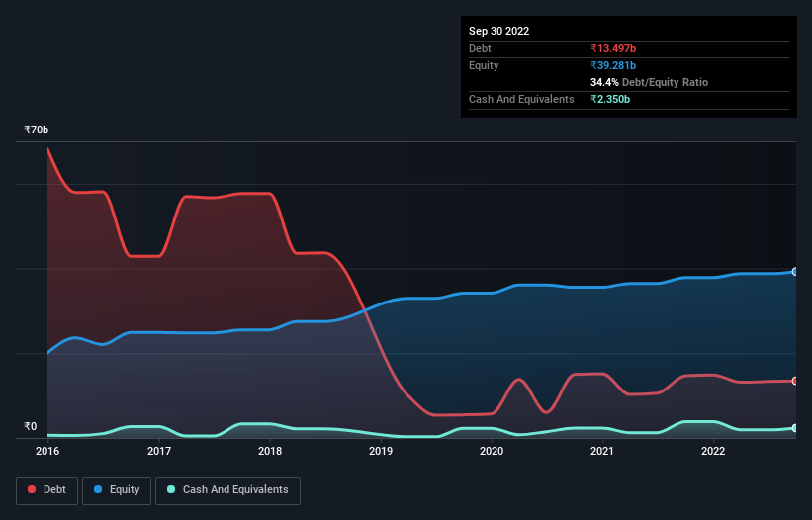
Task: Click the 2021 x-axis label
Action: tap(602, 451)
